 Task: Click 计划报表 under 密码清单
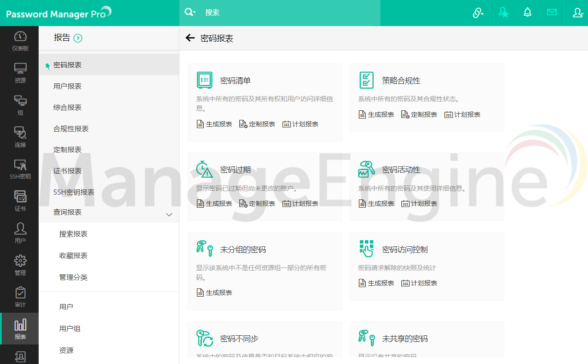[x=301, y=124]
